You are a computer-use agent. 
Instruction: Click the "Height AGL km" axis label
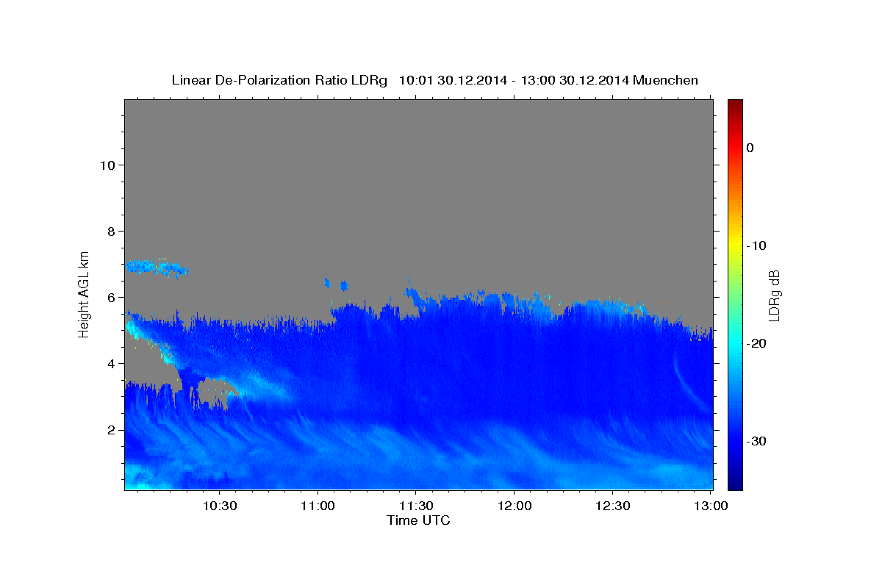pos(85,293)
